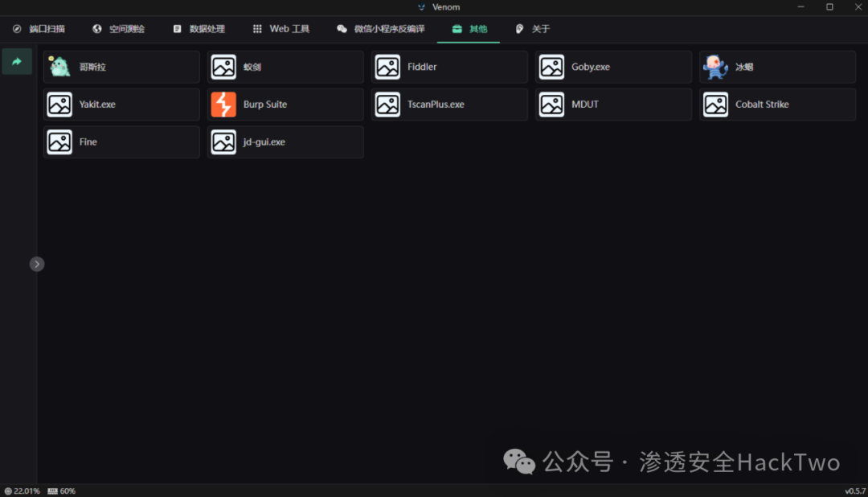Viewport: 868px width, 497px height.
Task: Click the 22.01% CPU usage text
Action: [27, 491]
